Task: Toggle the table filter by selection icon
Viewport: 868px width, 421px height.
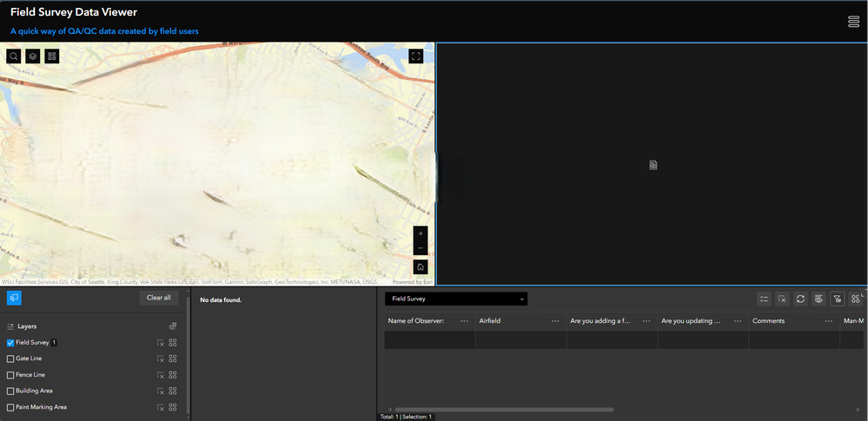Action: tap(837, 299)
